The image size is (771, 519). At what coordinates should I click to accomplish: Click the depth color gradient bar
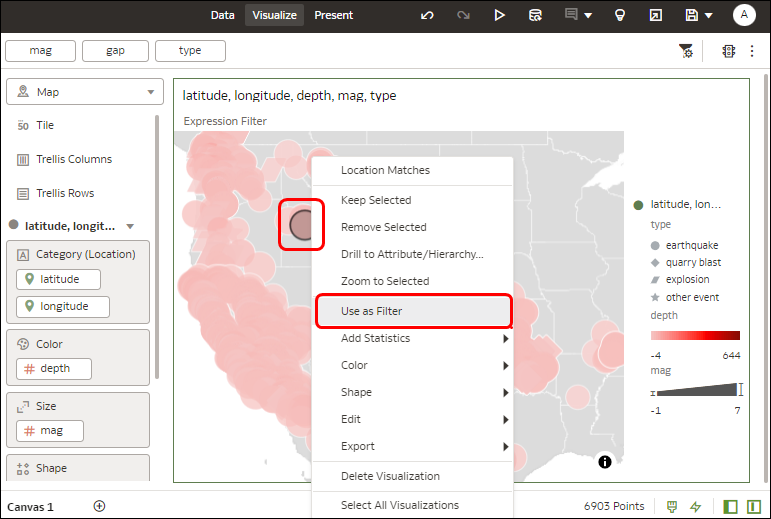coord(695,336)
